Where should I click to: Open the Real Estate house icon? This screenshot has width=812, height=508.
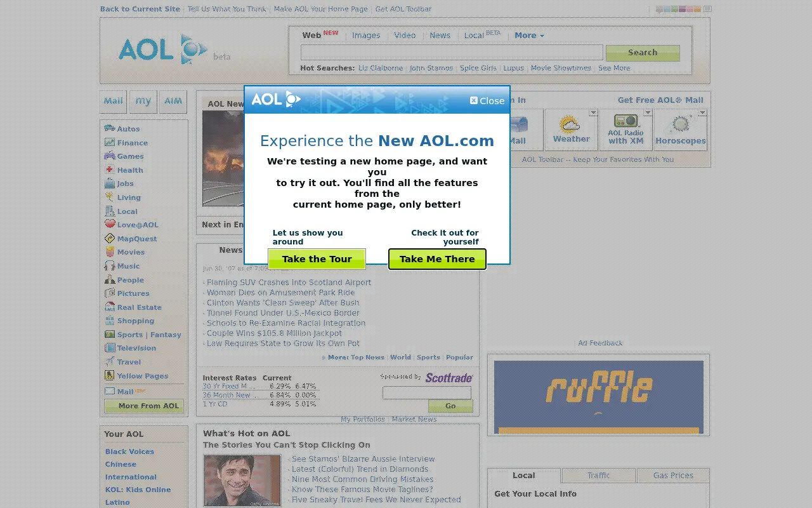point(110,307)
